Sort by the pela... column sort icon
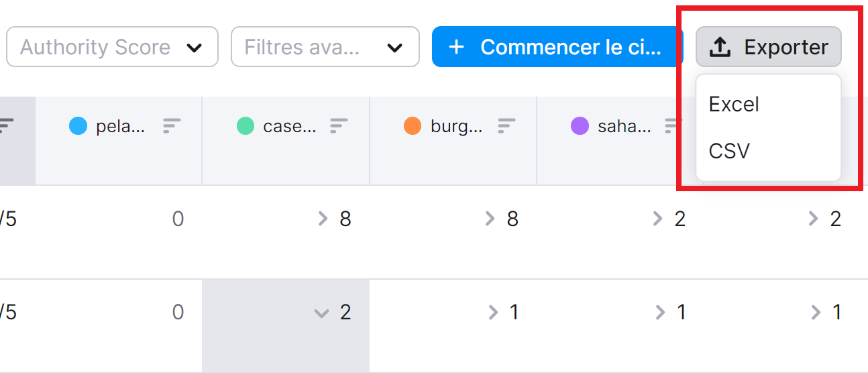Image resolution: width=868 pixels, height=373 pixels. pyautogui.click(x=172, y=125)
